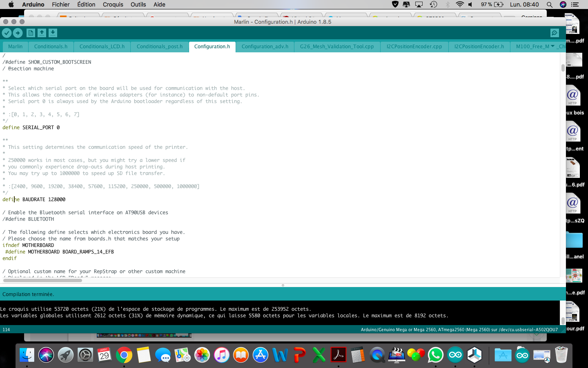Open Adobe Acrobat in the Dock

339,355
